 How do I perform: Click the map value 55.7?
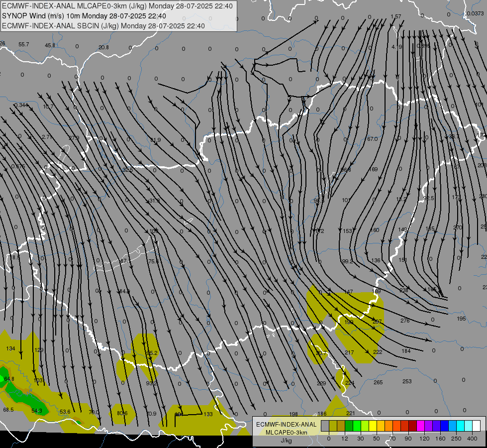pyautogui.click(x=23, y=44)
